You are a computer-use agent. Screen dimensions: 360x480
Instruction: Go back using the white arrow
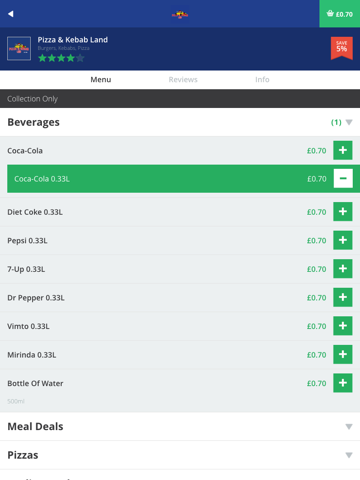[x=11, y=14]
